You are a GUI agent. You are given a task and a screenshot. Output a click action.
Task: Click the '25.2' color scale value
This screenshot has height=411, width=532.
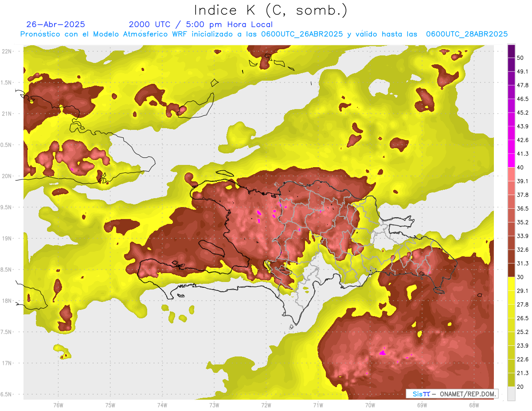(x=522, y=332)
